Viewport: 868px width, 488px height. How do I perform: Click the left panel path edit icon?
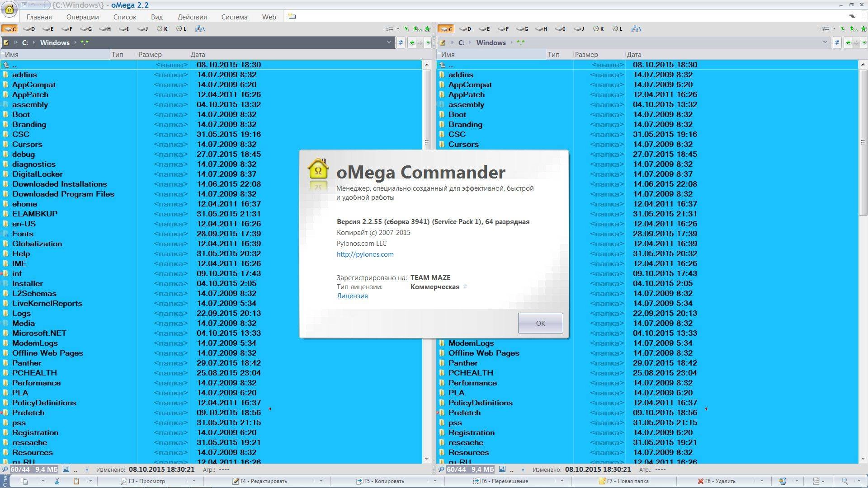(6, 42)
